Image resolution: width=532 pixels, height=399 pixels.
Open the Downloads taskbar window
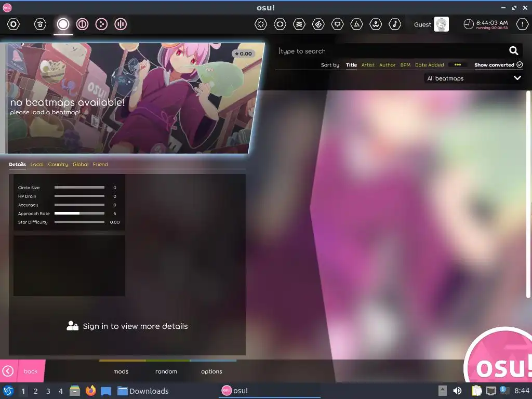point(143,391)
